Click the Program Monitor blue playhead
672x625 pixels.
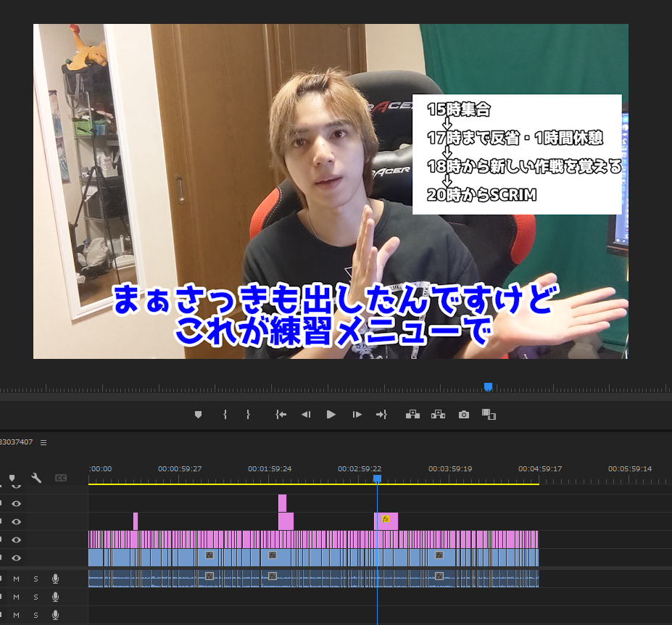[488, 387]
